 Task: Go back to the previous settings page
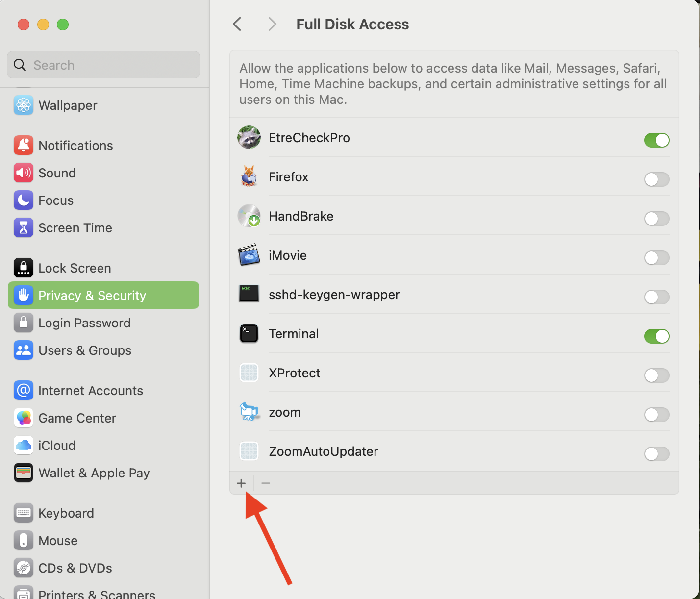click(x=237, y=24)
